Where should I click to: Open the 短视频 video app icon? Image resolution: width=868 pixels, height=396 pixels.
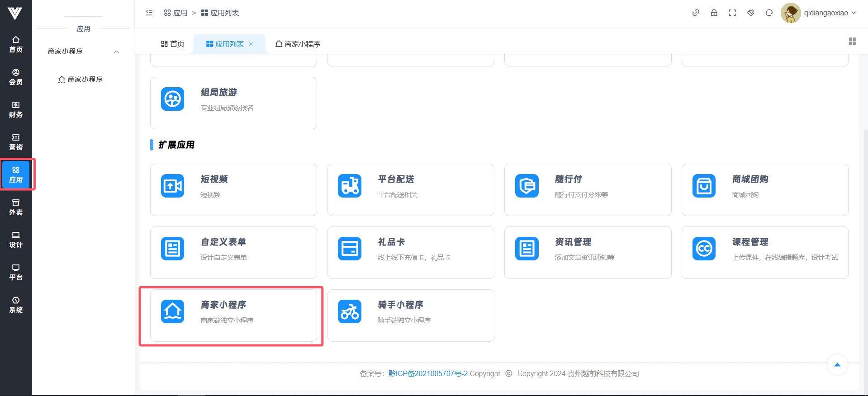click(x=172, y=186)
